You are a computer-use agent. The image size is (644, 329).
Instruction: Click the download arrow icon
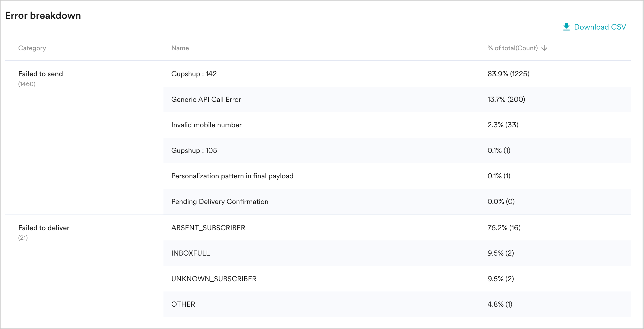click(x=566, y=27)
